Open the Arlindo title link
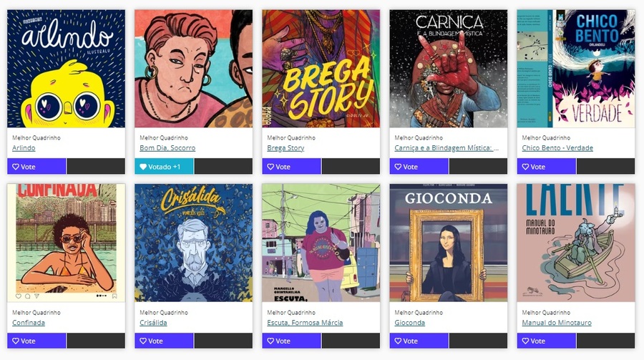This screenshot has height=360, width=644. coord(24,148)
